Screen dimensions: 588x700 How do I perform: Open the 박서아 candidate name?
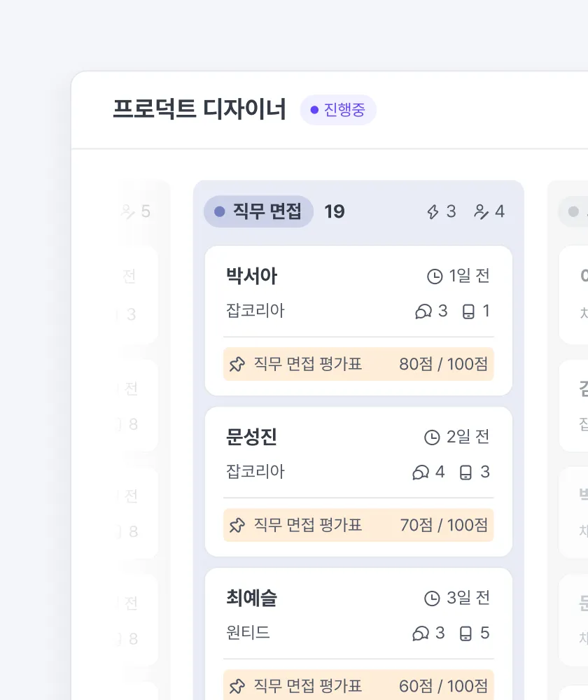[251, 276]
